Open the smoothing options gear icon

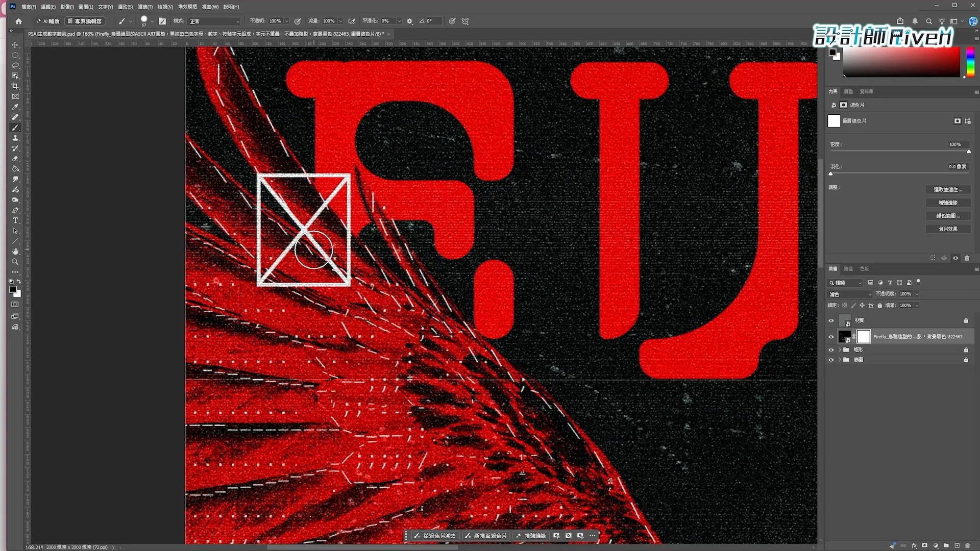[x=409, y=21]
